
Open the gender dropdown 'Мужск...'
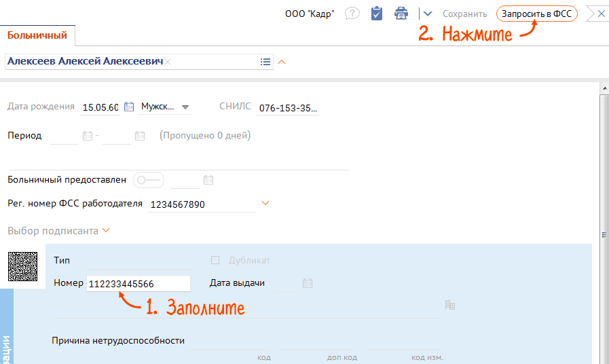coord(165,107)
